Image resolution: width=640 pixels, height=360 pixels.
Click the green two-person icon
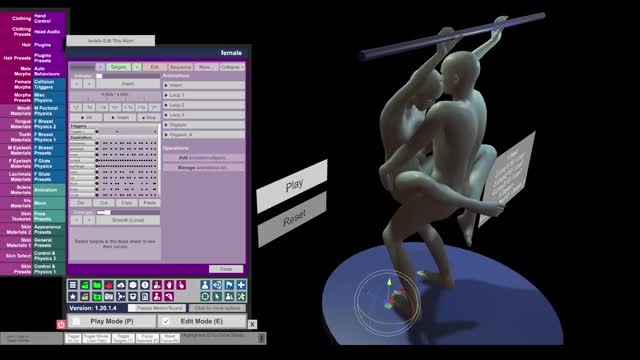pos(229,297)
